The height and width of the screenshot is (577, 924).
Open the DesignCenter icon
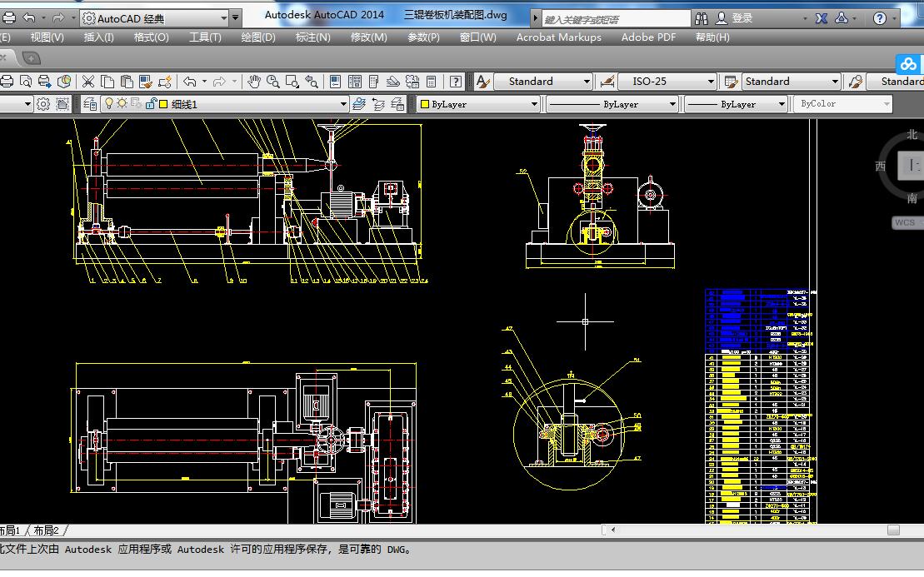pos(355,82)
